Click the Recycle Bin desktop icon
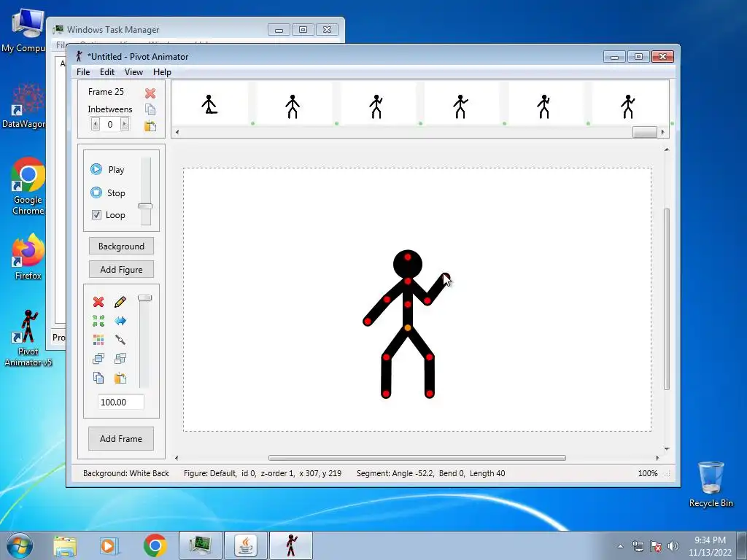The image size is (747, 560). pos(711,485)
